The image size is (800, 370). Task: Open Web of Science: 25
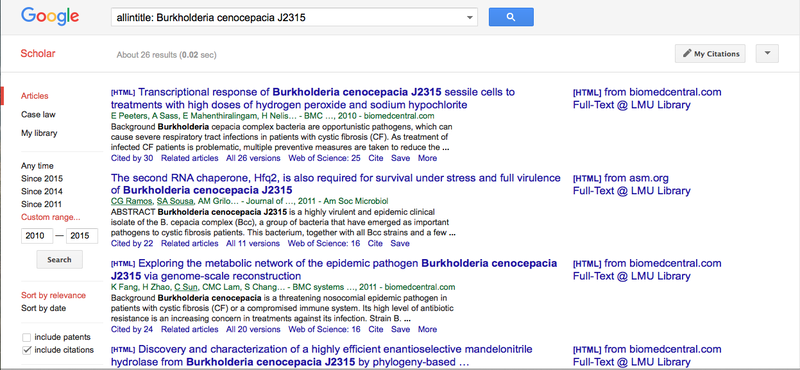(x=324, y=158)
